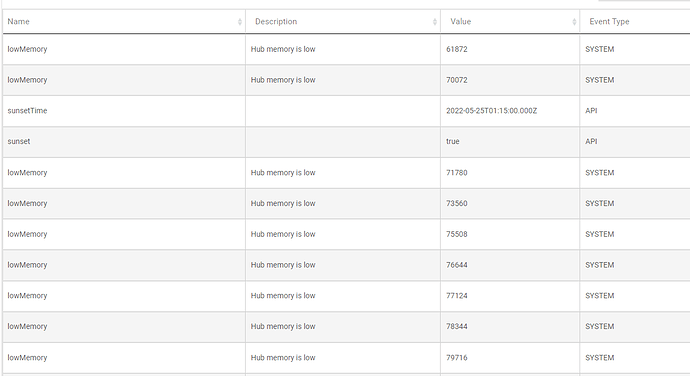Viewport: 690px width, 376px height.
Task: Click the Value column sort arrows icon
Action: click(574, 22)
